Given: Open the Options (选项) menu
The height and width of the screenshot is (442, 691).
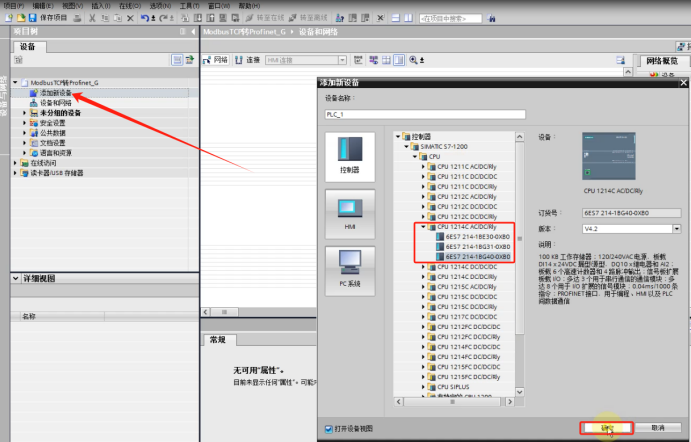Looking at the screenshot, I should pos(160,6).
